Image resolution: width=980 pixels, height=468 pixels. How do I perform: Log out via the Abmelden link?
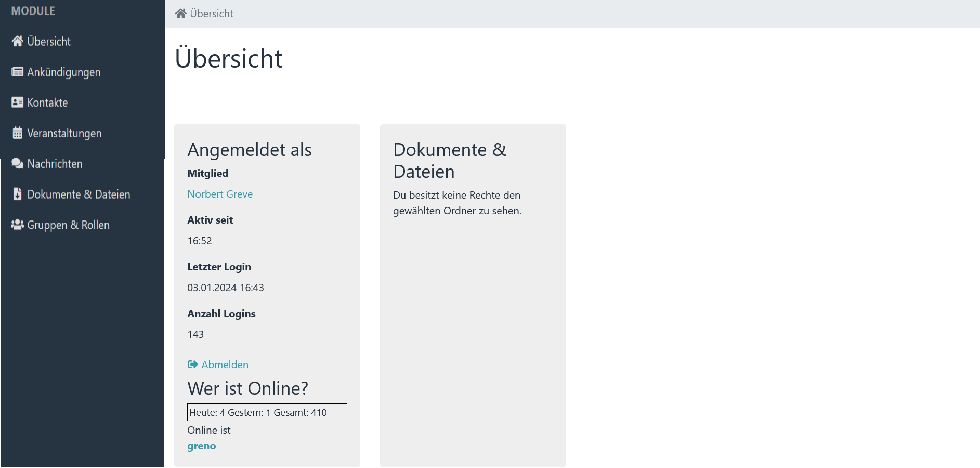[225, 365]
